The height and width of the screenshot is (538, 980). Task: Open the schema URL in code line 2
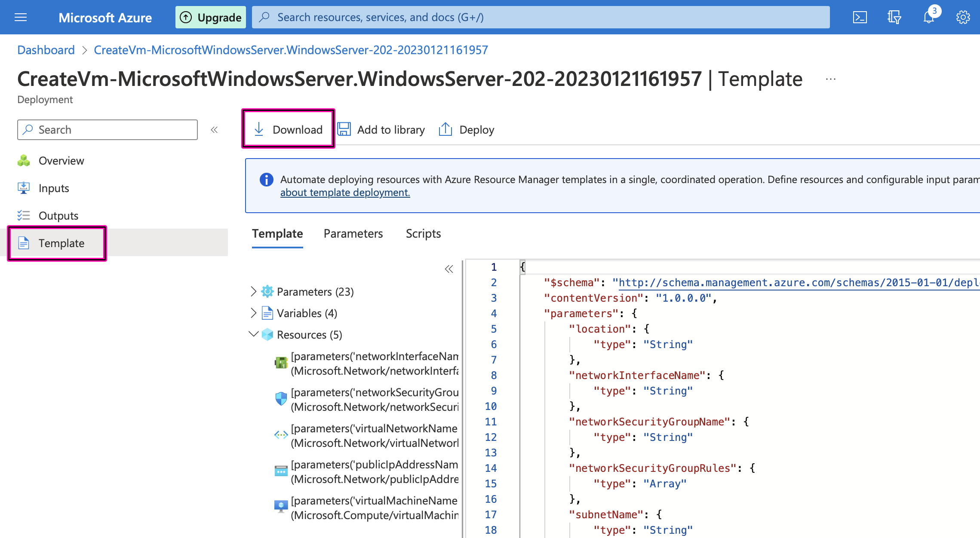(x=799, y=283)
